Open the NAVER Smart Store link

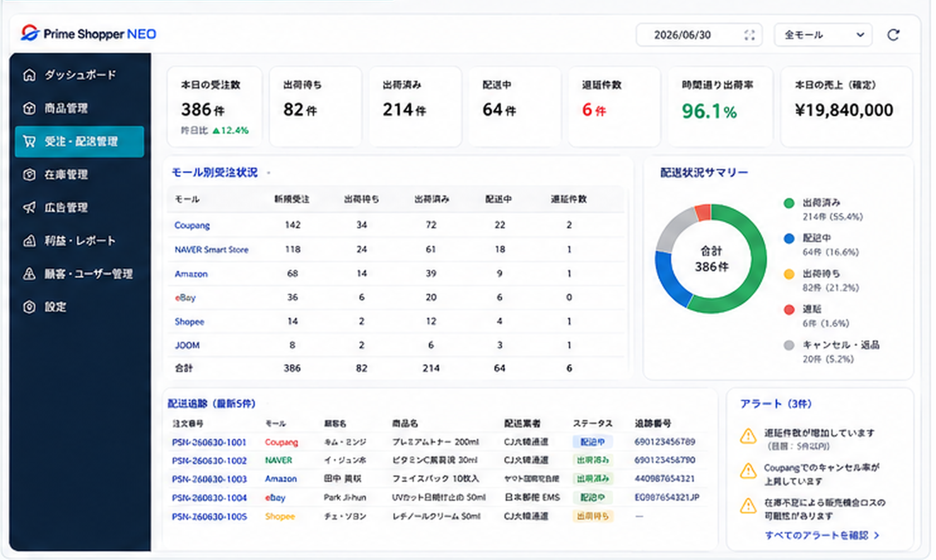(211, 250)
